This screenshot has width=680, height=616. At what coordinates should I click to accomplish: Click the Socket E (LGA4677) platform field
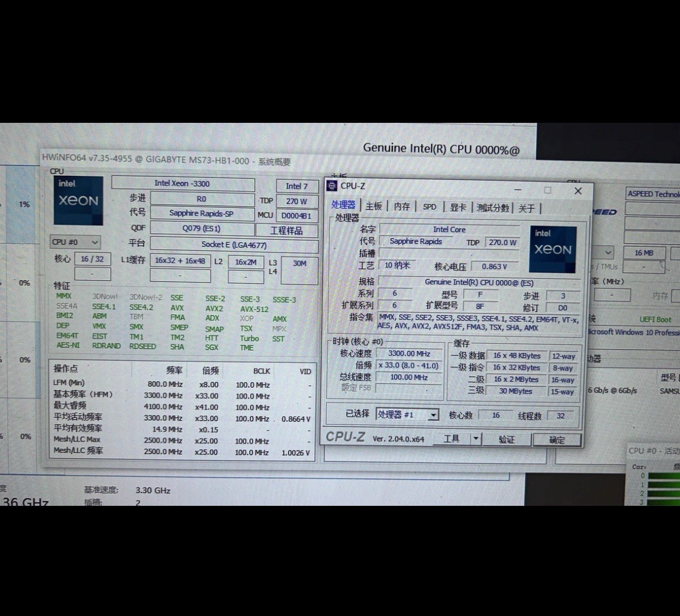click(x=234, y=245)
